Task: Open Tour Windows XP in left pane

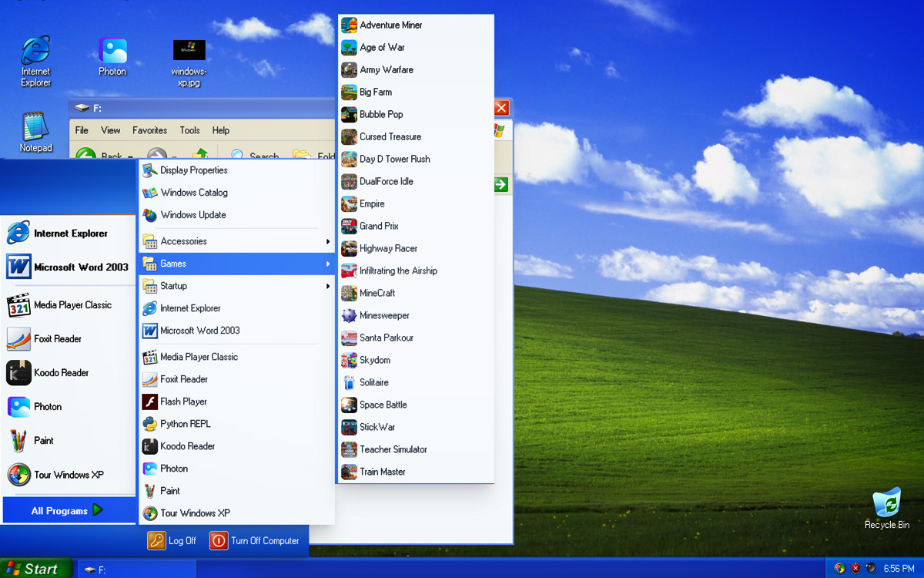Action: point(68,475)
